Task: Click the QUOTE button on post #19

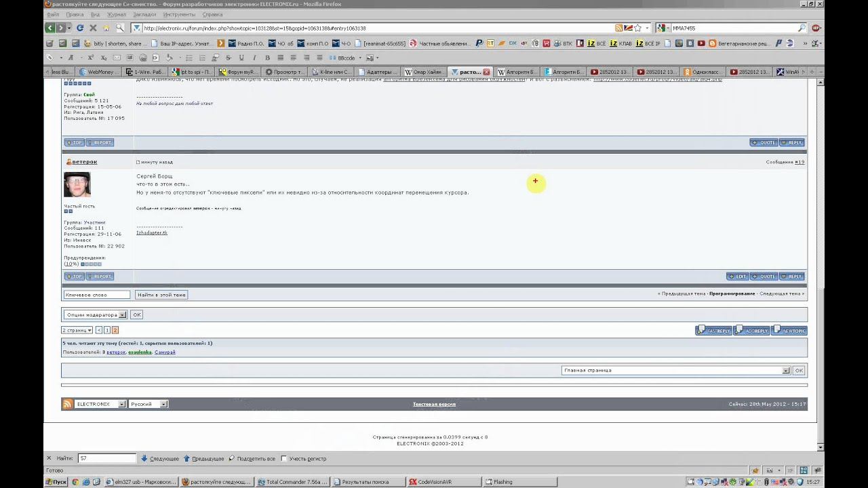Action: tap(764, 277)
